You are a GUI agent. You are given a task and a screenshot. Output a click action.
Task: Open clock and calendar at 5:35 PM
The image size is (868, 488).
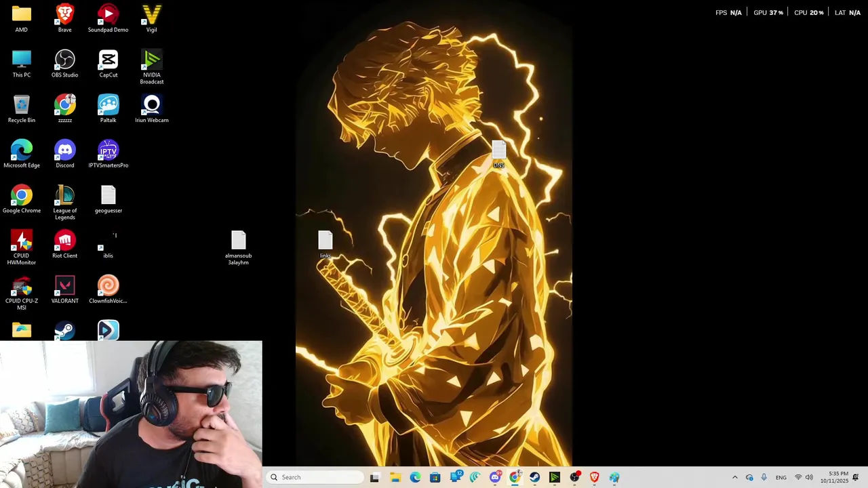834,477
